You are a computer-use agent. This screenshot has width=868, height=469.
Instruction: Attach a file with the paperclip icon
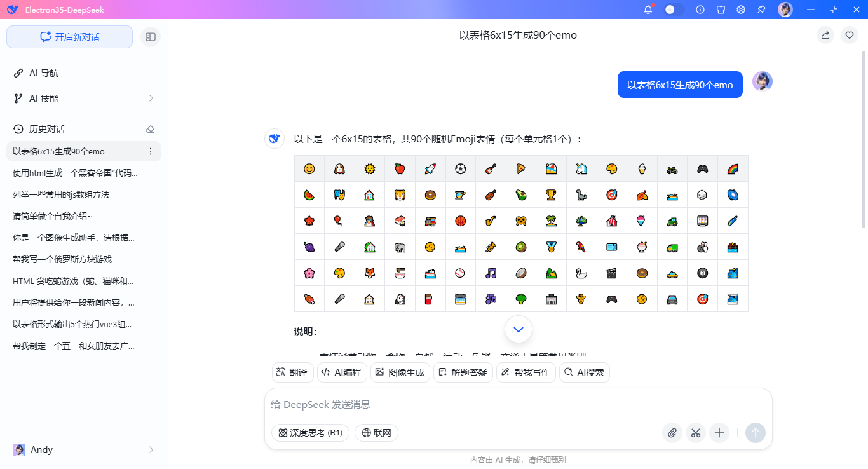(672, 433)
